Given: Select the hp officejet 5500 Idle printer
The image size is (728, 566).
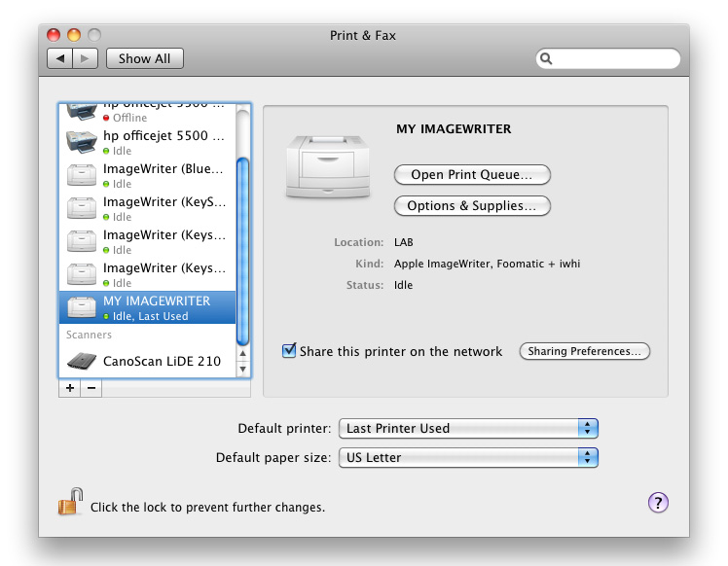Looking at the screenshot, I should point(148,142).
